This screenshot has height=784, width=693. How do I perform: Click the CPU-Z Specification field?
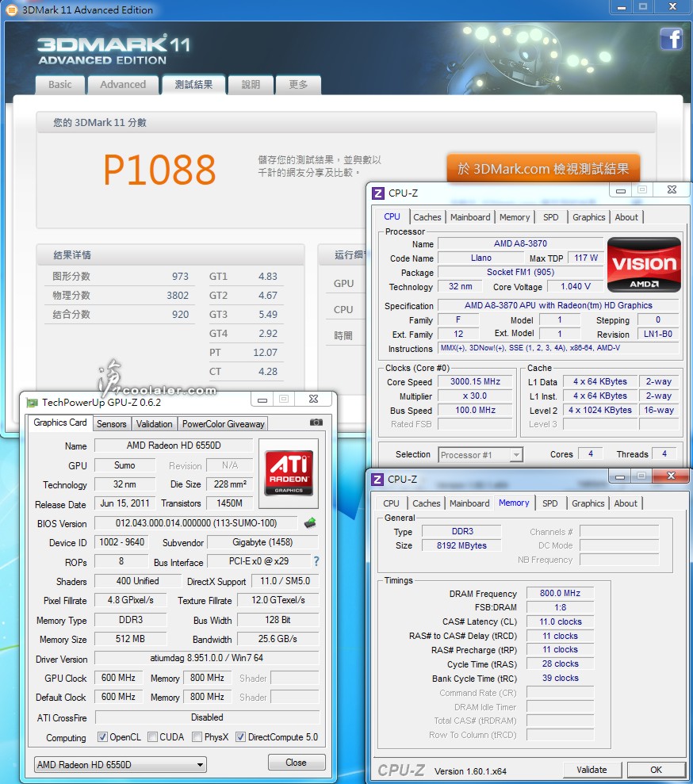558,305
